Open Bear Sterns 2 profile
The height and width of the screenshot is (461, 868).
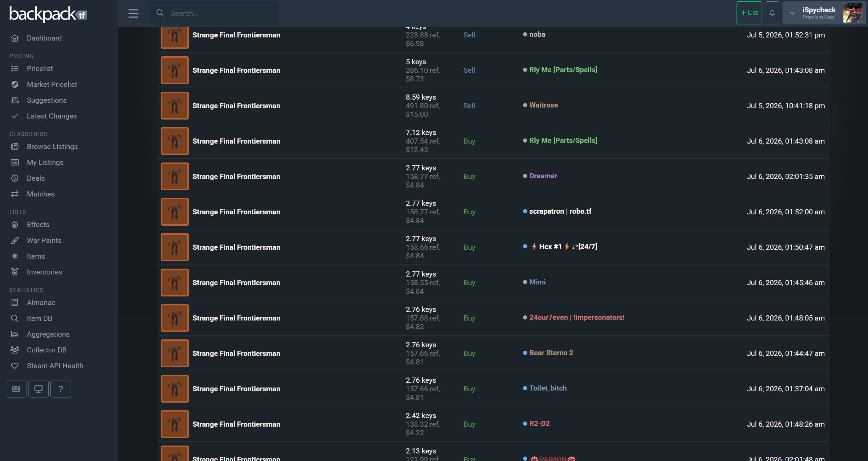pos(551,353)
